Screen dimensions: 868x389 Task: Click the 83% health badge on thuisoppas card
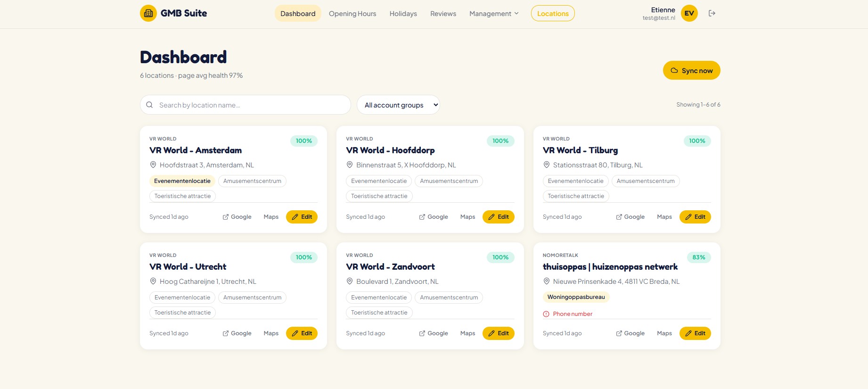pyautogui.click(x=699, y=257)
